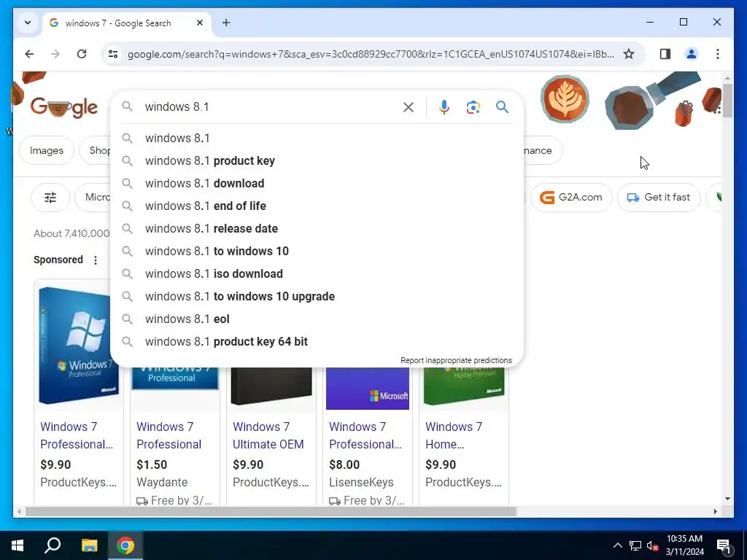
Task: Click Report inappropriate predictions link
Action: [x=456, y=360]
